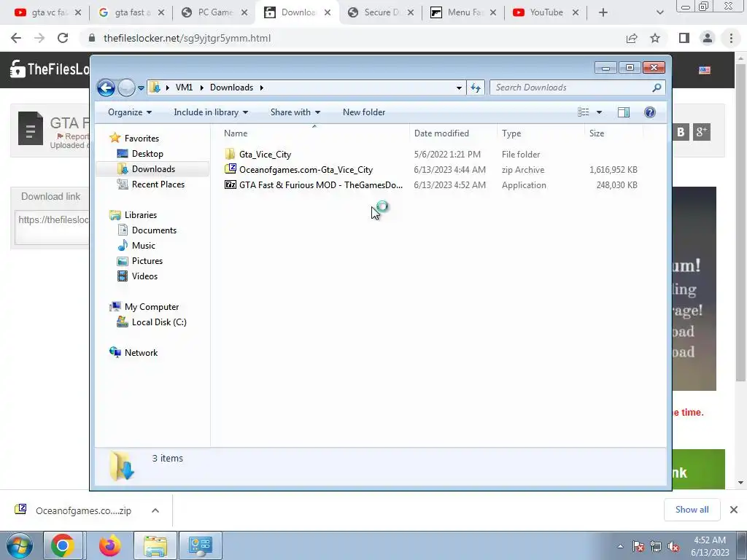Viewport: 747px width, 560px height.
Task: Open the Pictures library
Action: coord(147,261)
